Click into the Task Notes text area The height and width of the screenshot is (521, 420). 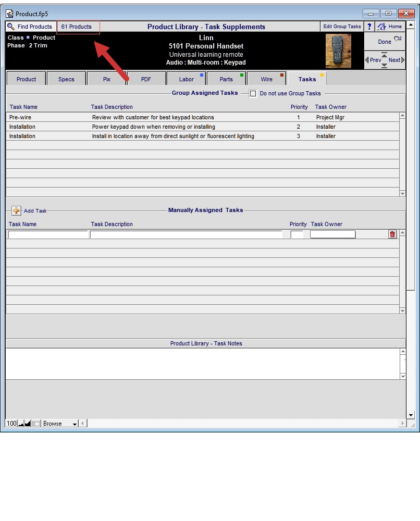(203, 364)
